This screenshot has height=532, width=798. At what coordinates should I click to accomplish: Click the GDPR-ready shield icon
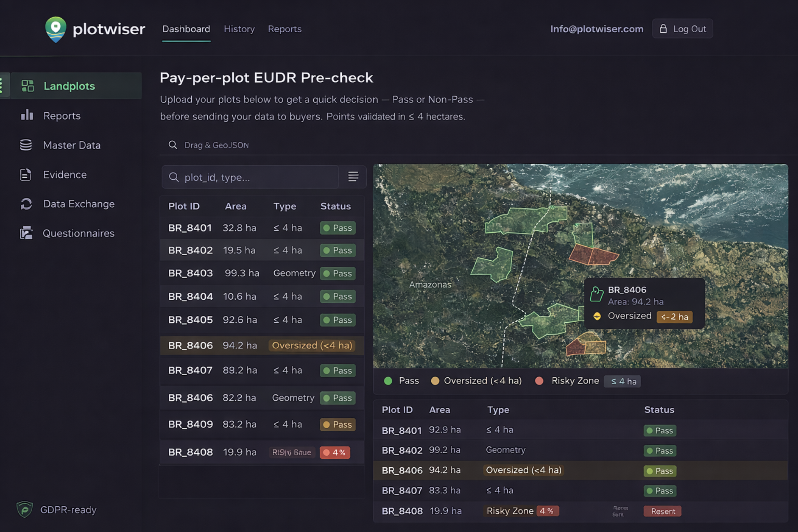point(25,509)
